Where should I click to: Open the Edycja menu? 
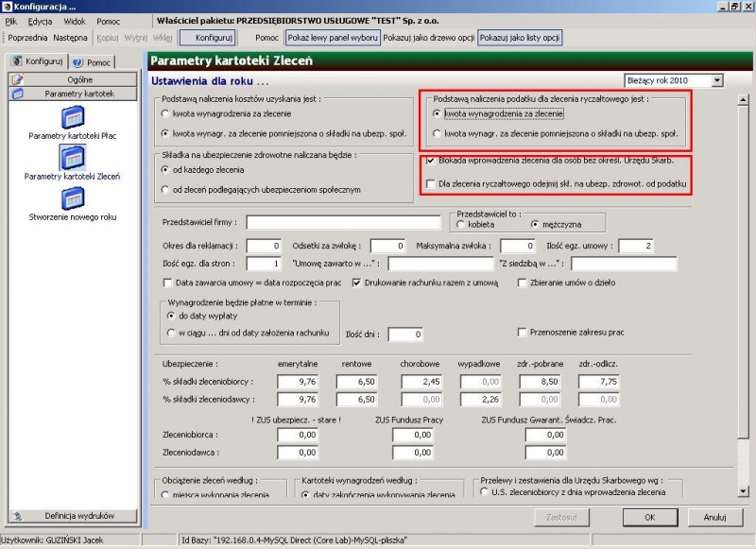(40, 21)
